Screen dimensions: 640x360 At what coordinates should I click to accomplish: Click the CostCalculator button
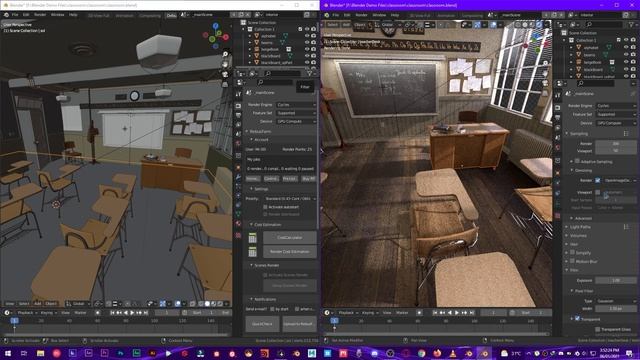pos(290,238)
